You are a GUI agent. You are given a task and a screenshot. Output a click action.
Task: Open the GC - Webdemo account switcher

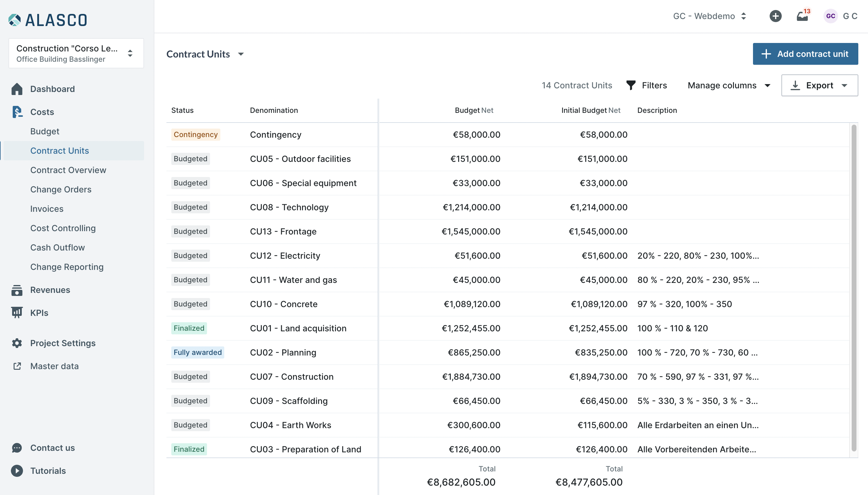(x=710, y=16)
